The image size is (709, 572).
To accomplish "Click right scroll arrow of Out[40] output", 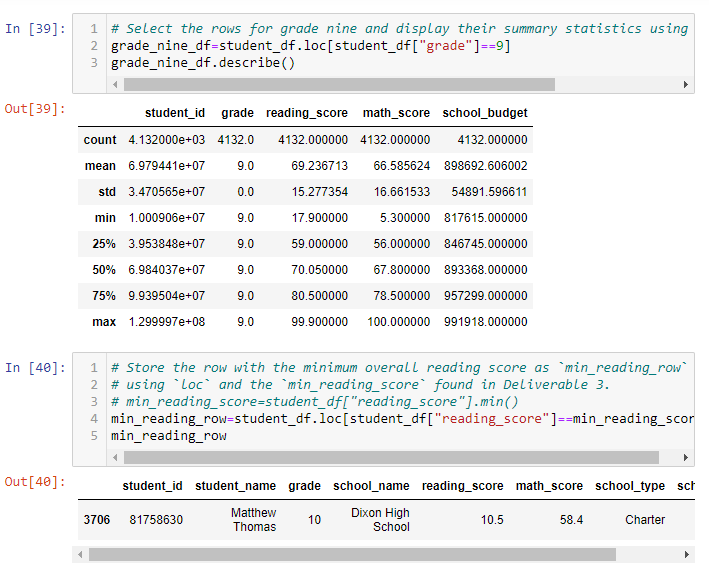I will point(686,554).
